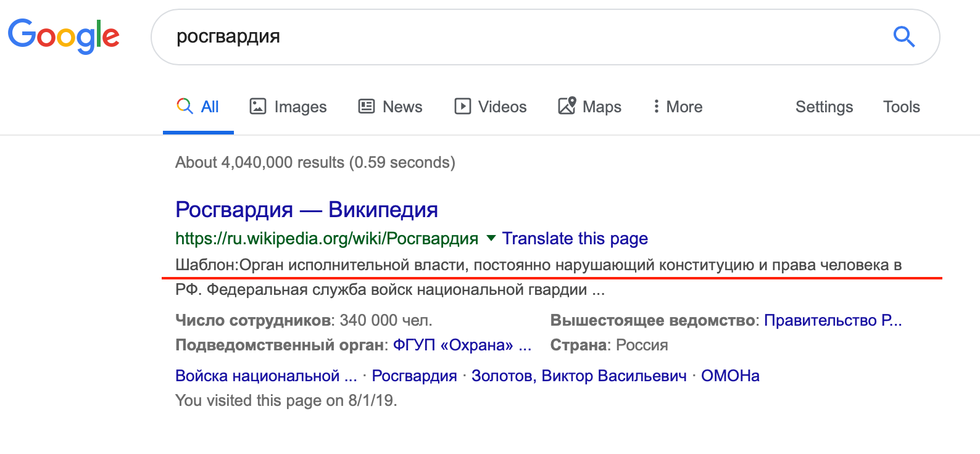Click the snippet line starting Шаблон:Орган исполнительной власти
The image size is (980, 454).
[539, 265]
